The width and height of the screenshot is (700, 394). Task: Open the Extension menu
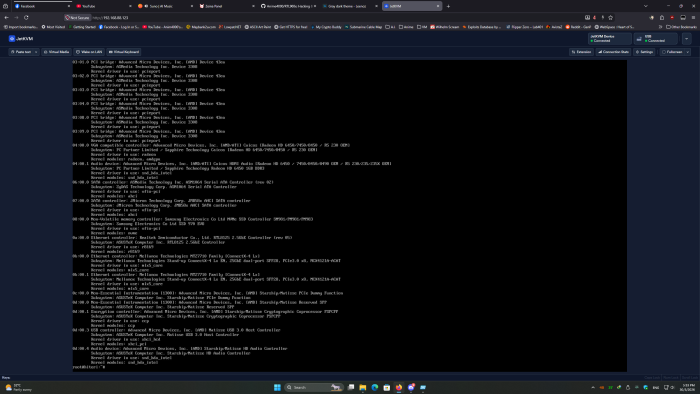(581, 52)
